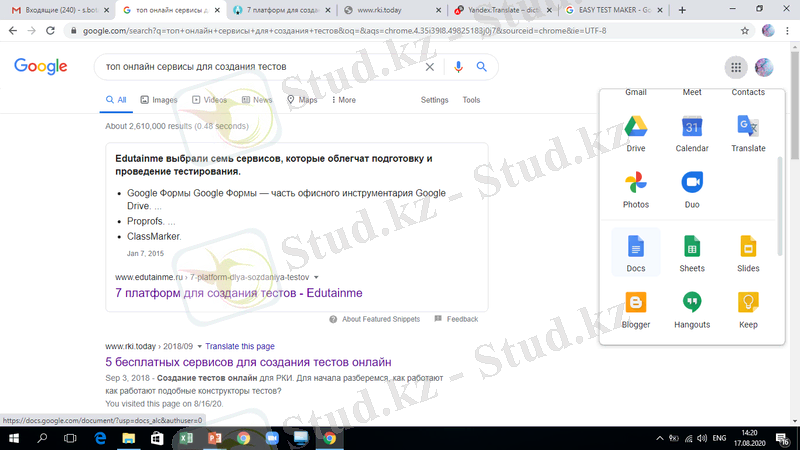
Task: Start voice search microphone
Action: [458, 67]
